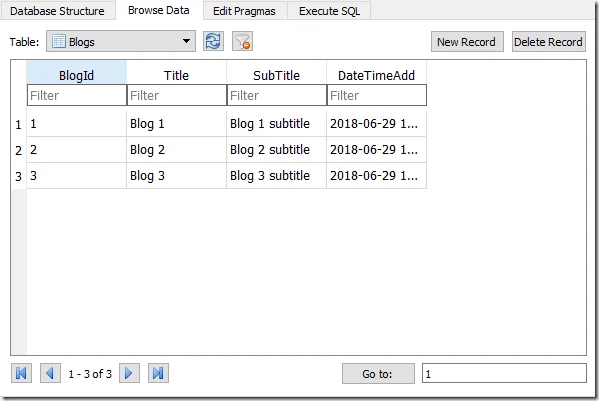Jump to last record with navigation arrow
The height and width of the screenshot is (401, 599).
pyautogui.click(x=158, y=373)
